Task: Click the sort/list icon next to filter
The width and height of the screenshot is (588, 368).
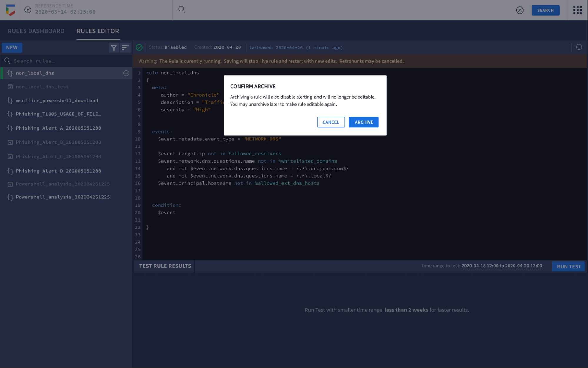Action: coord(125,47)
